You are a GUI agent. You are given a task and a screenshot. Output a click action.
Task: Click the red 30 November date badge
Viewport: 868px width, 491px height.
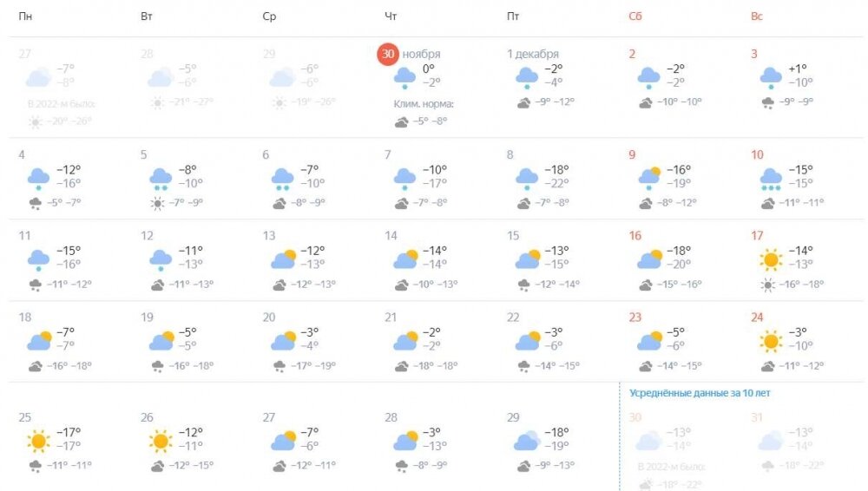pos(387,54)
